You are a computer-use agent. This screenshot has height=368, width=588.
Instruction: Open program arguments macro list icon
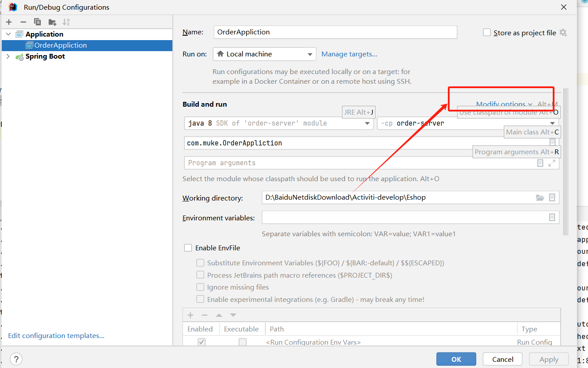pos(540,163)
